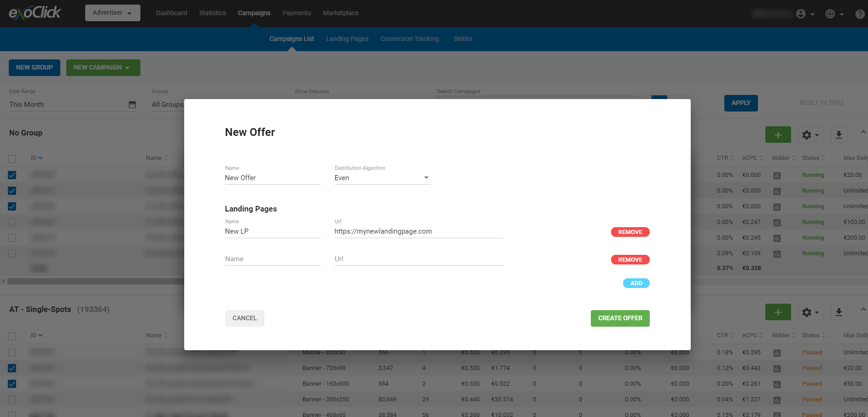Go to the Statistics menu
This screenshot has width=868, height=417.
tap(212, 13)
